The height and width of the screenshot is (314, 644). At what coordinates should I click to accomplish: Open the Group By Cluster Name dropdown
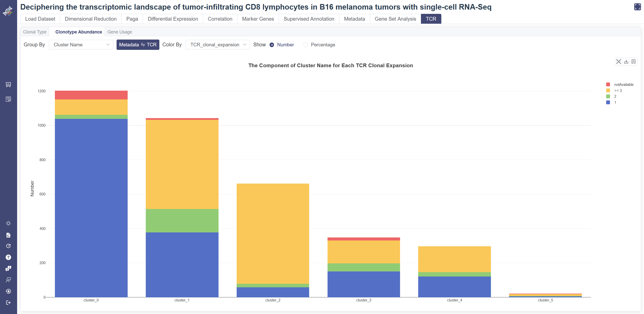(81, 45)
